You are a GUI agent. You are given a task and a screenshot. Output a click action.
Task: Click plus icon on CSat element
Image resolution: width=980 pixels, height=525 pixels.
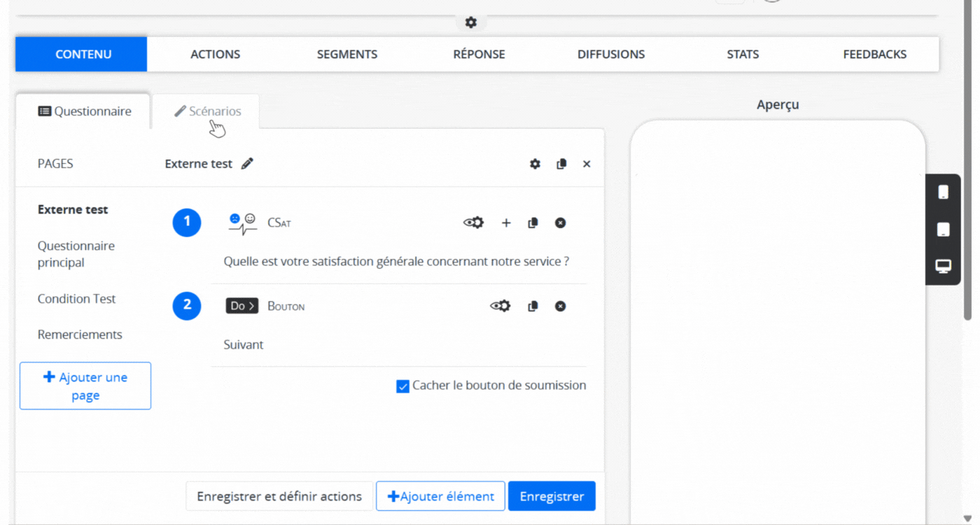pos(506,223)
